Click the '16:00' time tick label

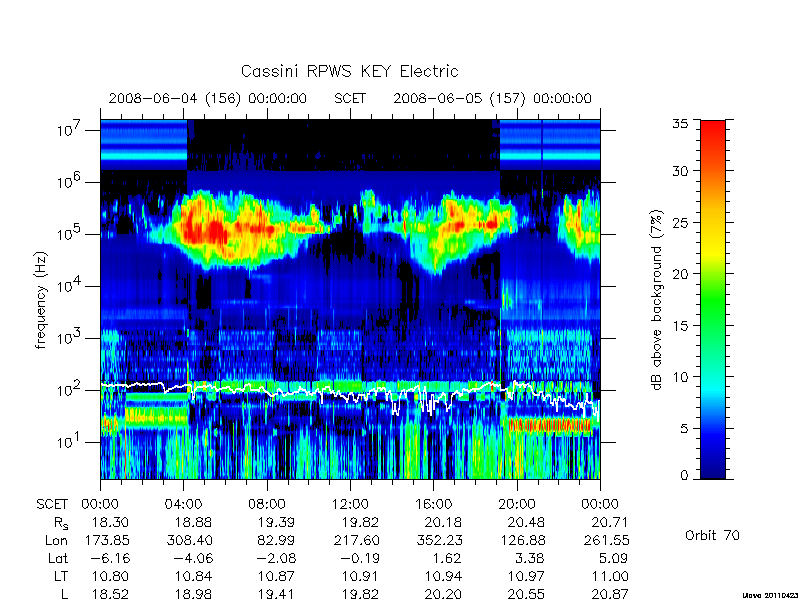433,505
